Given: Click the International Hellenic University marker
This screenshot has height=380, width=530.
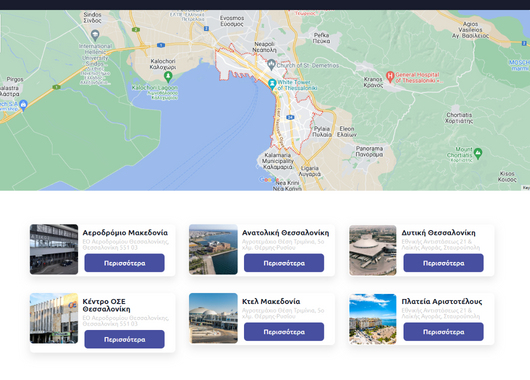Looking at the screenshot, I should point(95,34).
